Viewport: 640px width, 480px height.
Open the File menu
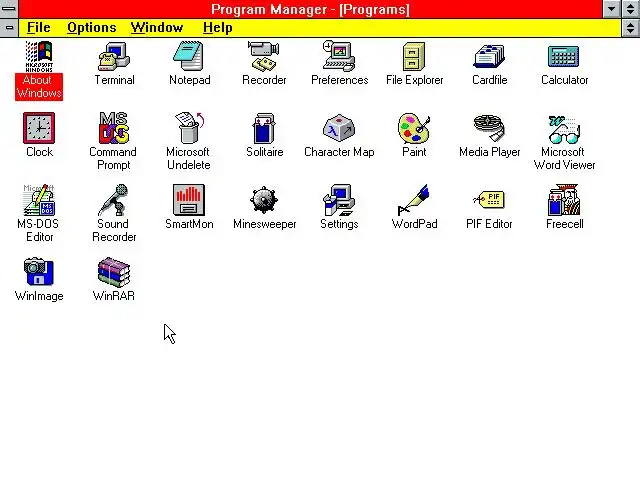(39, 28)
